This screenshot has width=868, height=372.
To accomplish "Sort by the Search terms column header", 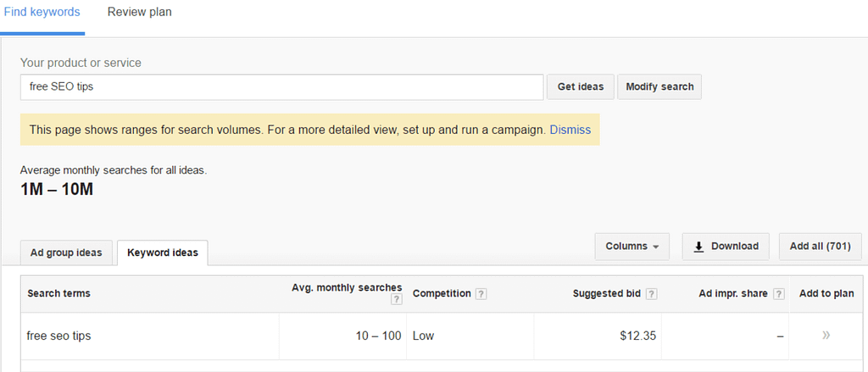I will (x=58, y=294).
